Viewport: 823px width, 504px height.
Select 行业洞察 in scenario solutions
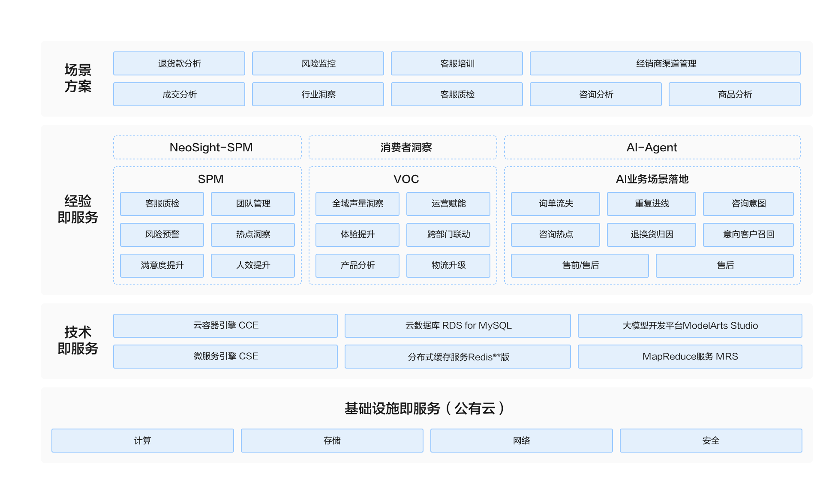[318, 94]
